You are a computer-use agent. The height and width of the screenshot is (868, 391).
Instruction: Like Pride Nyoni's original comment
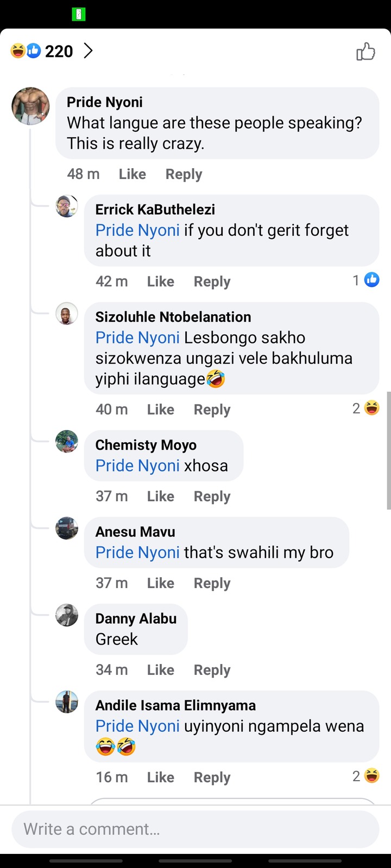pos(132,174)
